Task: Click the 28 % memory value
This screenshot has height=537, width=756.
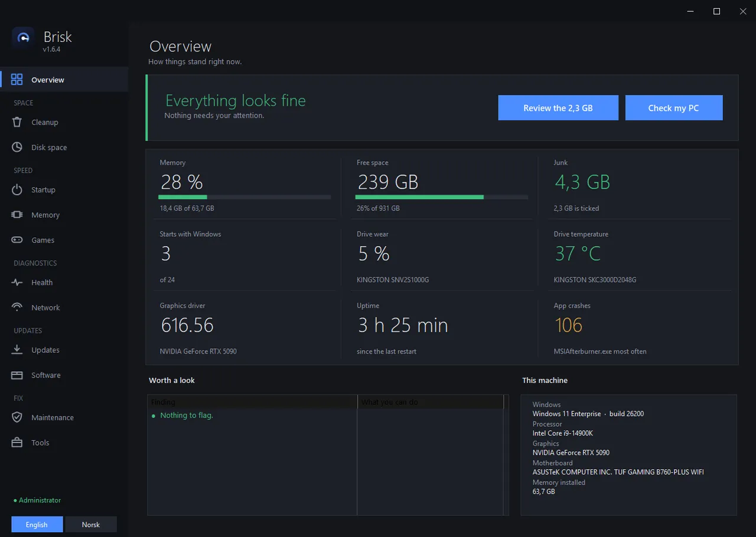Action: coord(182,182)
